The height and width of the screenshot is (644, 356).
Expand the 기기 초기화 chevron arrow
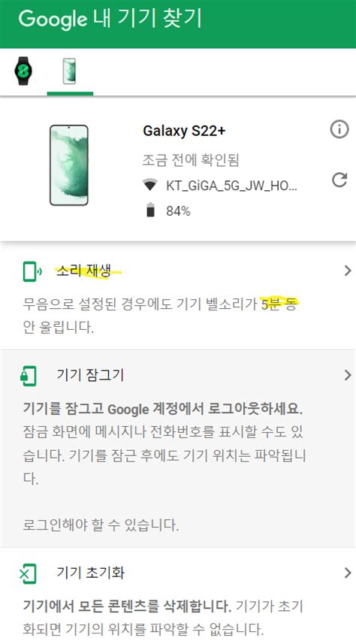(348, 573)
